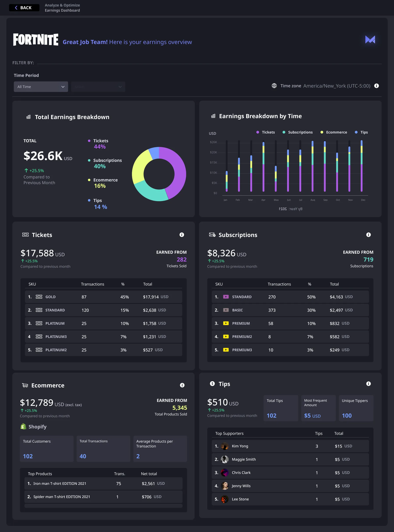Click the Unique Tippers 100 card

[x=356, y=408]
